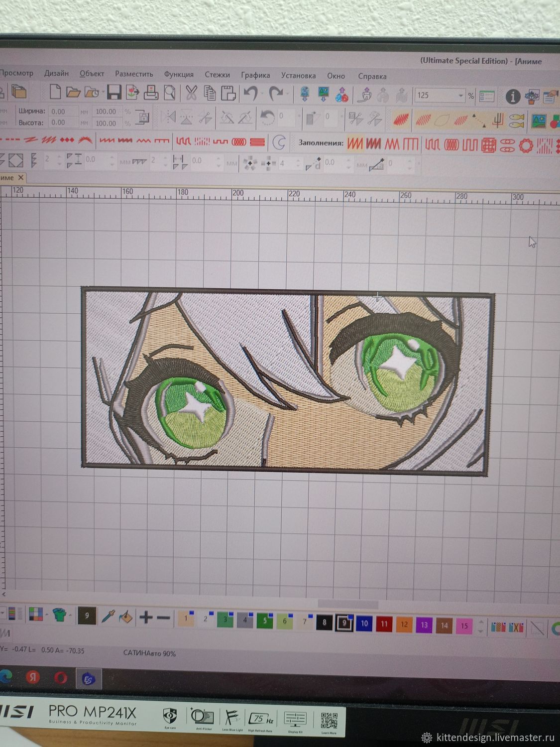This screenshot has height=747, width=560.
Task: Open the Просмотр menu
Action: point(16,73)
